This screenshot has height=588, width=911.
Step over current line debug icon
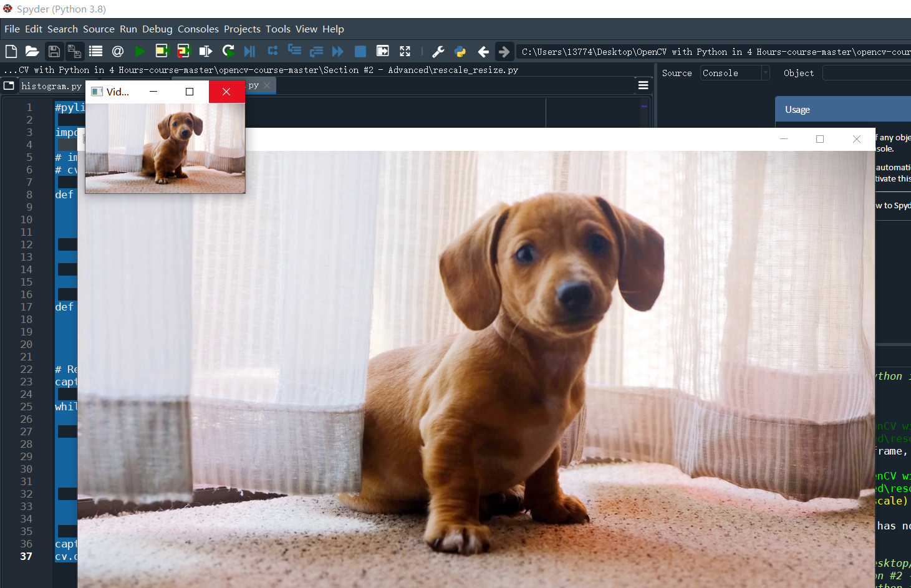(272, 51)
